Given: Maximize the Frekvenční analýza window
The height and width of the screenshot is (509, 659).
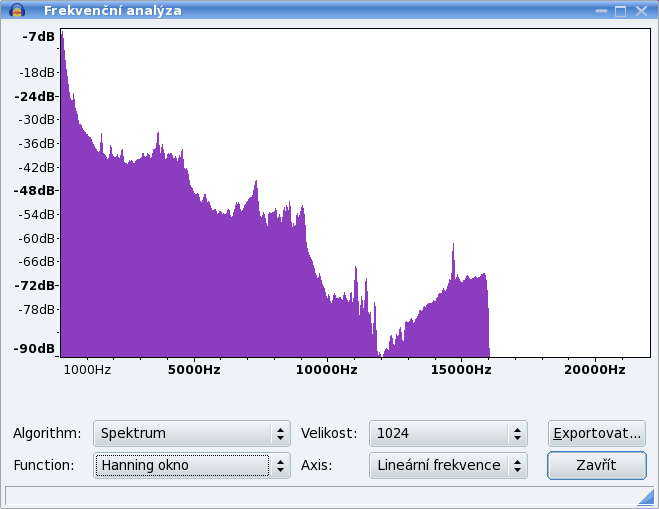Looking at the screenshot, I should pyautogui.click(x=620, y=11).
